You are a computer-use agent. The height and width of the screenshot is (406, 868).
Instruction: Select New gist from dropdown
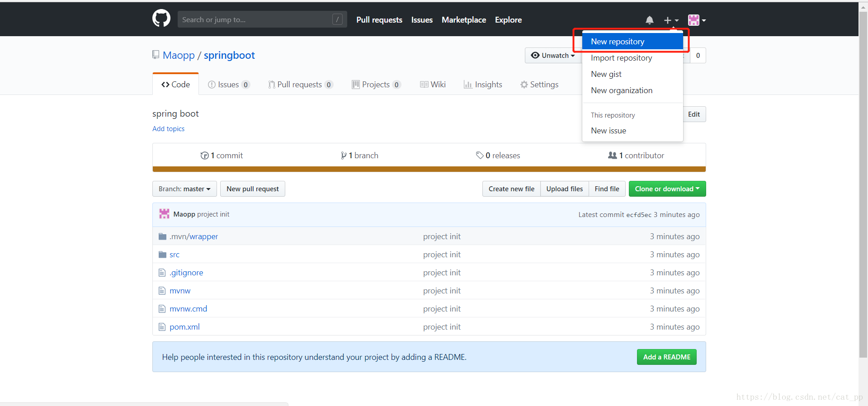coord(632,74)
